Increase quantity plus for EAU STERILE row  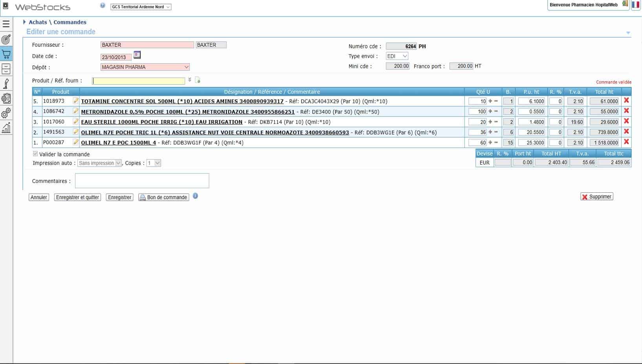pos(490,122)
